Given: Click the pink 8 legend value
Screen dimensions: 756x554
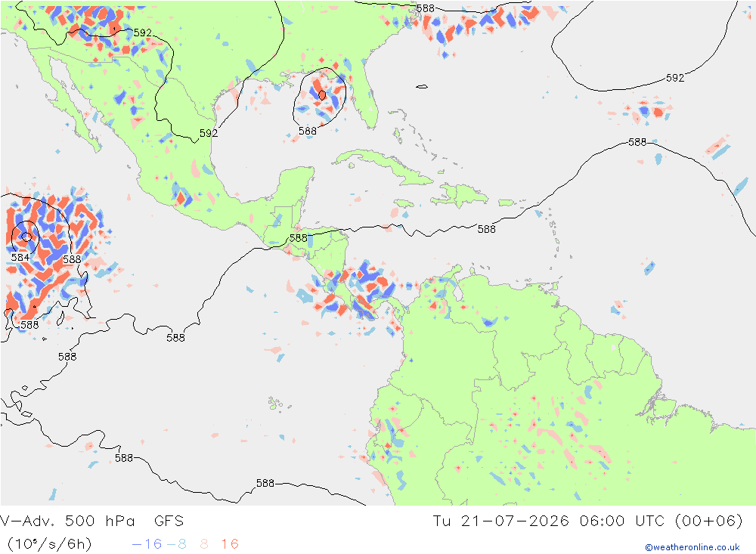Looking at the screenshot, I should tap(204, 544).
